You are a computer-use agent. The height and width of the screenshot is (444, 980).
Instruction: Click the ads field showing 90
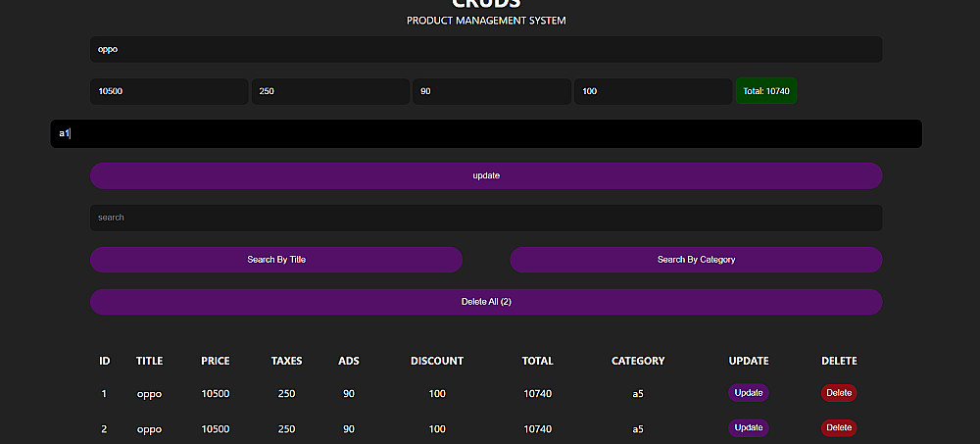491,91
